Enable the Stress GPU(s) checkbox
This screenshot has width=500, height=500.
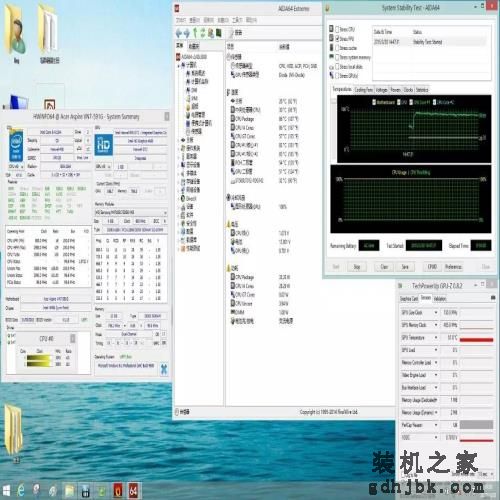coord(337,76)
